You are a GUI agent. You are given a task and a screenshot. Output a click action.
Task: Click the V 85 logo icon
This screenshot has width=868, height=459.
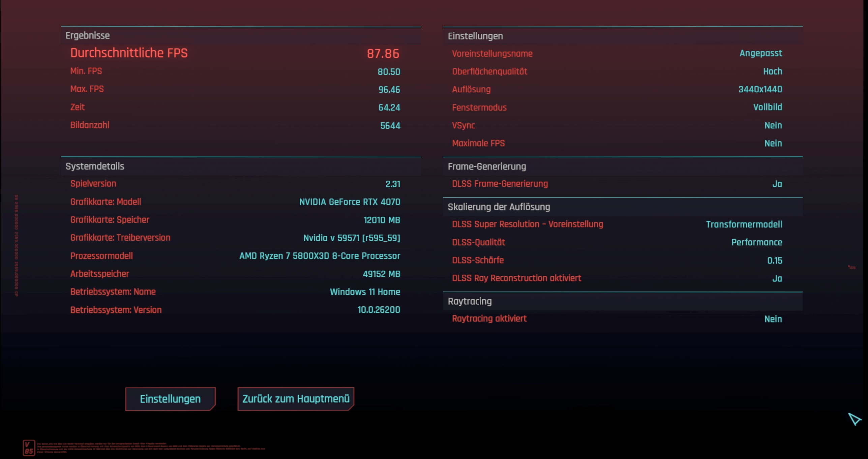click(29, 448)
